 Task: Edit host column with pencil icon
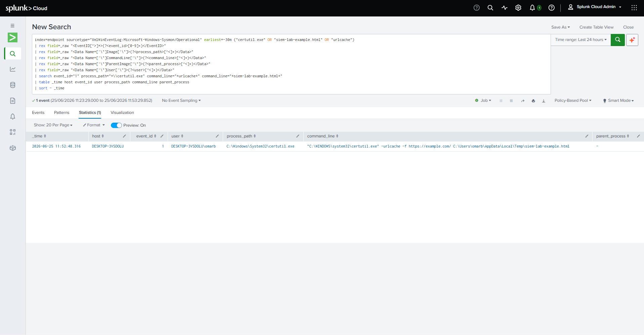[124, 136]
